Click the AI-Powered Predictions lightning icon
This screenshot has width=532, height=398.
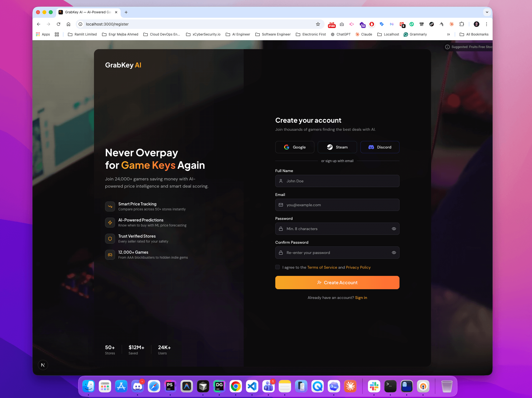click(110, 222)
